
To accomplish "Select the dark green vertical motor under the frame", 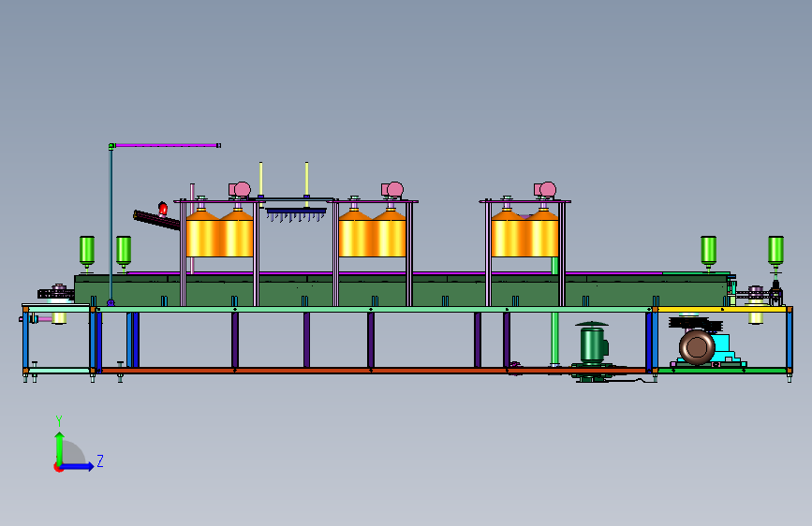I will [592, 344].
